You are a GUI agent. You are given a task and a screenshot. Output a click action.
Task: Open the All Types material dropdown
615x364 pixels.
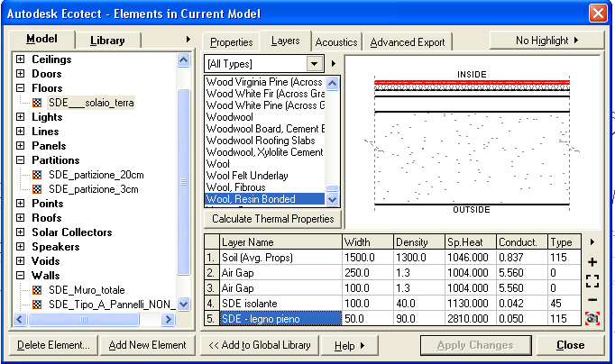coord(315,63)
